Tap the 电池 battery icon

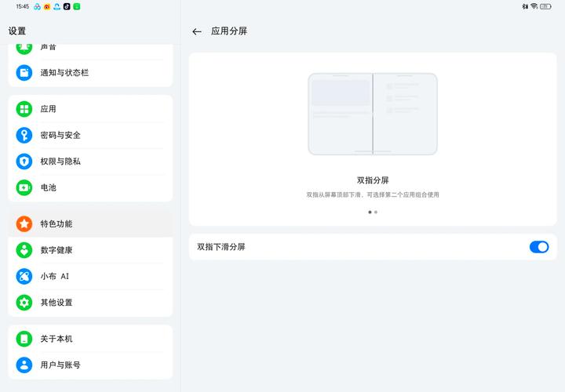click(x=24, y=187)
